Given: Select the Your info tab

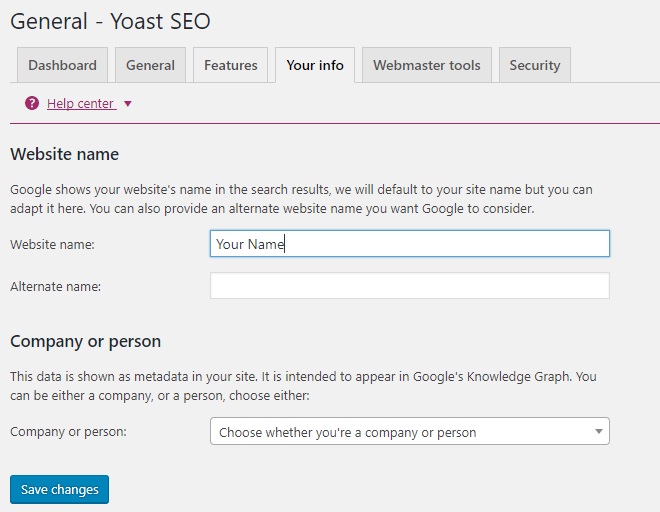Looking at the screenshot, I should click(314, 65).
